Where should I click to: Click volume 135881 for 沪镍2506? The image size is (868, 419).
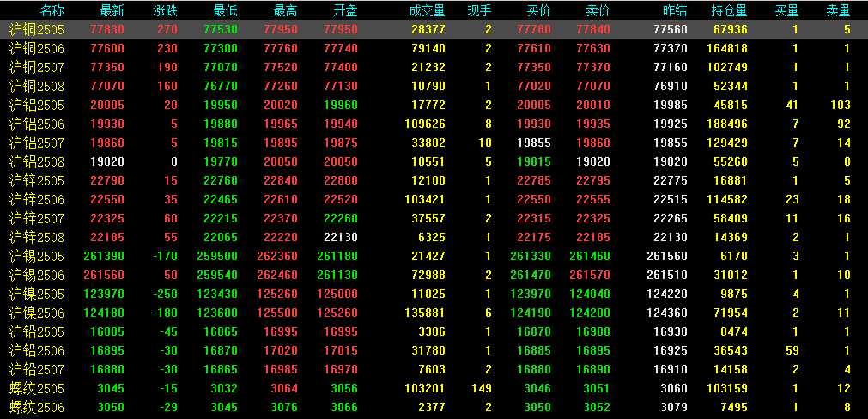click(425, 313)
